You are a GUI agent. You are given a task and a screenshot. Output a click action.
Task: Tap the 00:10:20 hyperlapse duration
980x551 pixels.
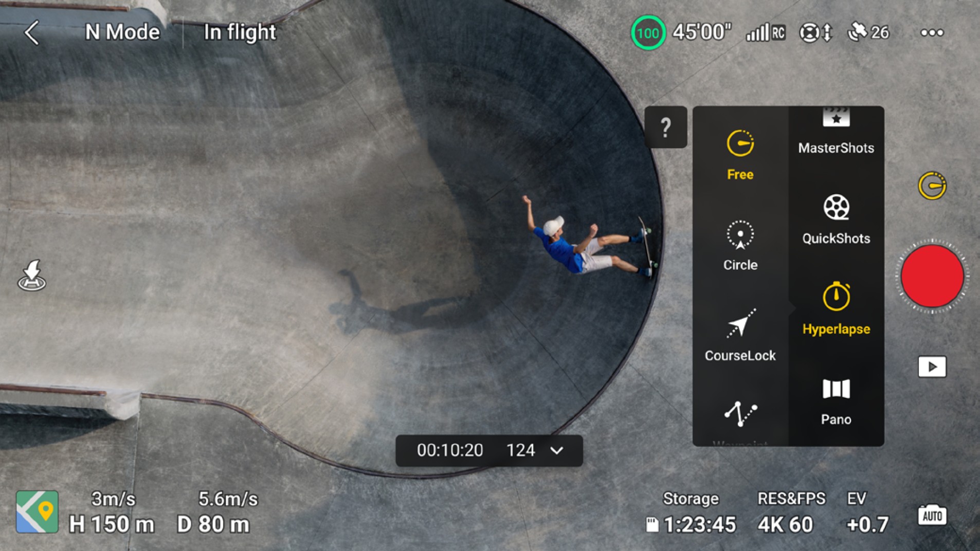450,450
